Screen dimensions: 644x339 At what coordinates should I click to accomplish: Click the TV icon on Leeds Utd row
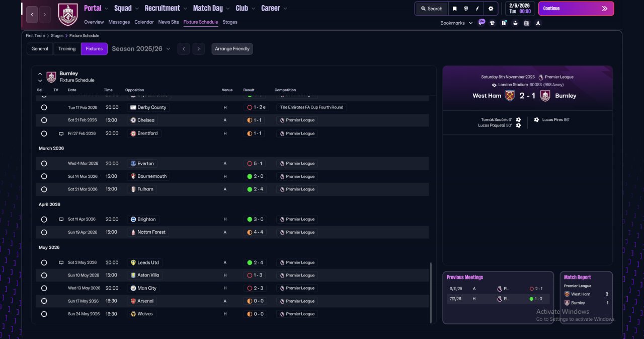point(61,263)
